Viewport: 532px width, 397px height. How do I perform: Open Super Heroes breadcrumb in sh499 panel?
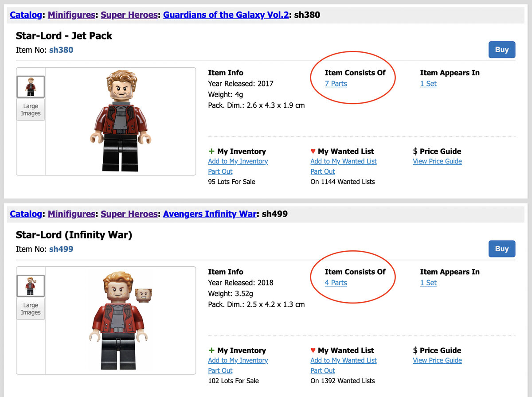[x=129, y=214]
